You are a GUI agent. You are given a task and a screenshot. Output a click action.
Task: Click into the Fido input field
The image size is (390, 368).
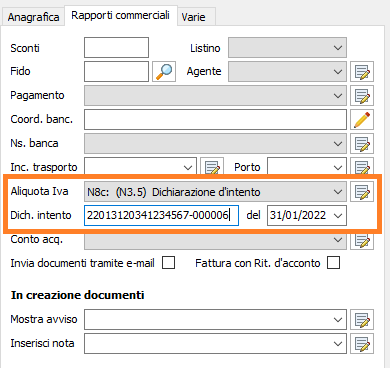[x=116, y=71]
